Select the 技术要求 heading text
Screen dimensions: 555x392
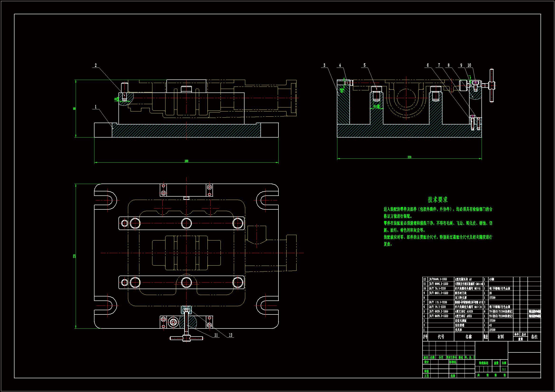437,200
